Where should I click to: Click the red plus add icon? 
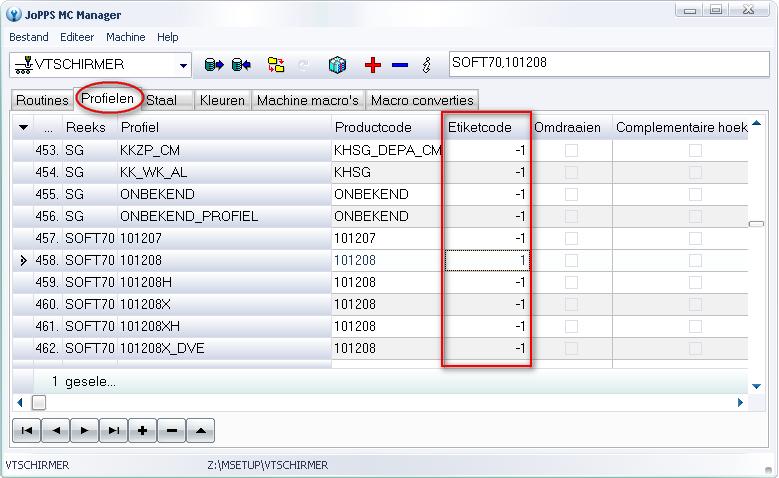pyautogui.click(x=373, y=65)
